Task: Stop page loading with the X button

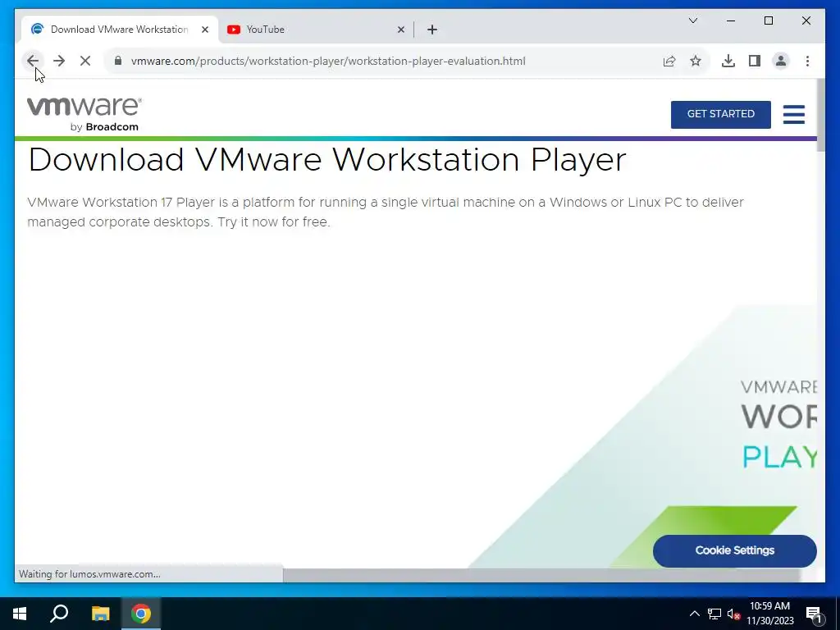Action: [85, 61]
